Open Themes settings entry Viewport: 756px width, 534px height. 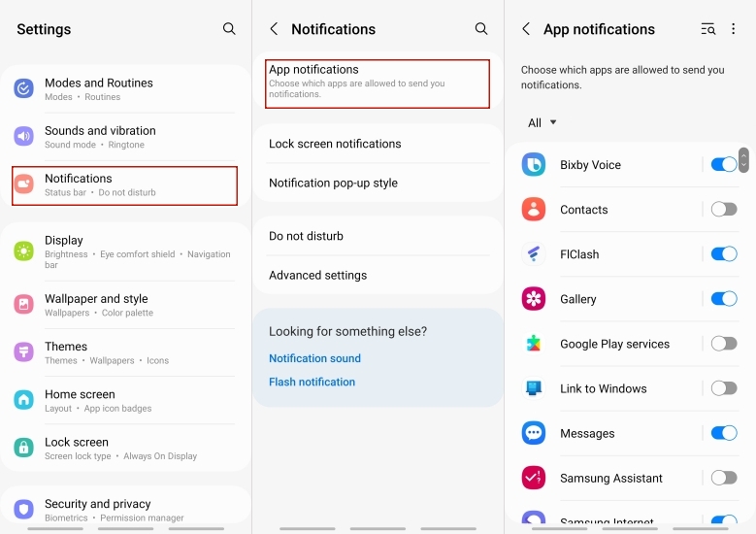(x=124, y=352)
